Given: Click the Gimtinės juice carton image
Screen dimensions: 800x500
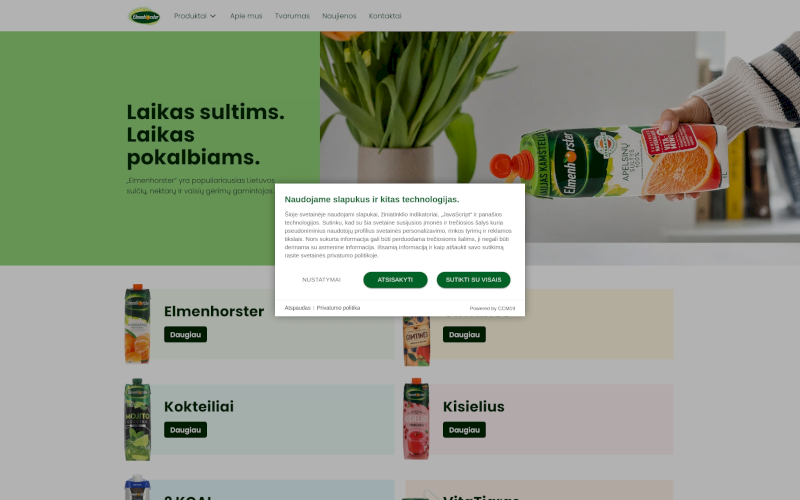Looking at the screenshot, I should (416, 341).
